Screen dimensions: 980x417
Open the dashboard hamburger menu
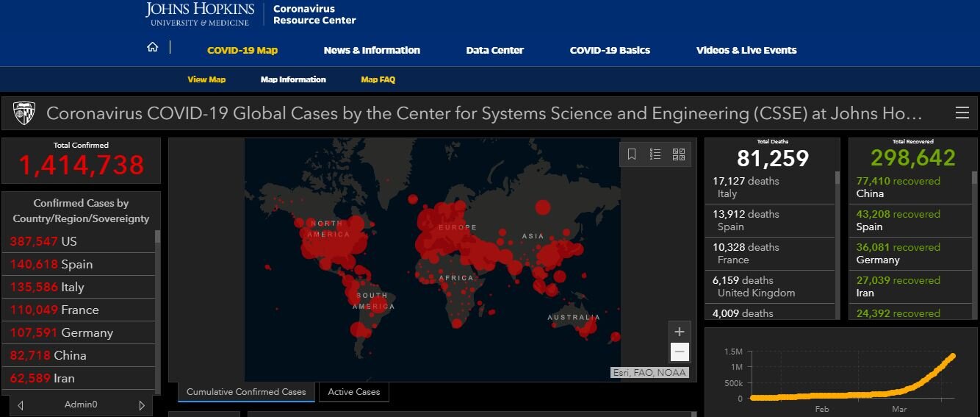click(x=962, y=113)
